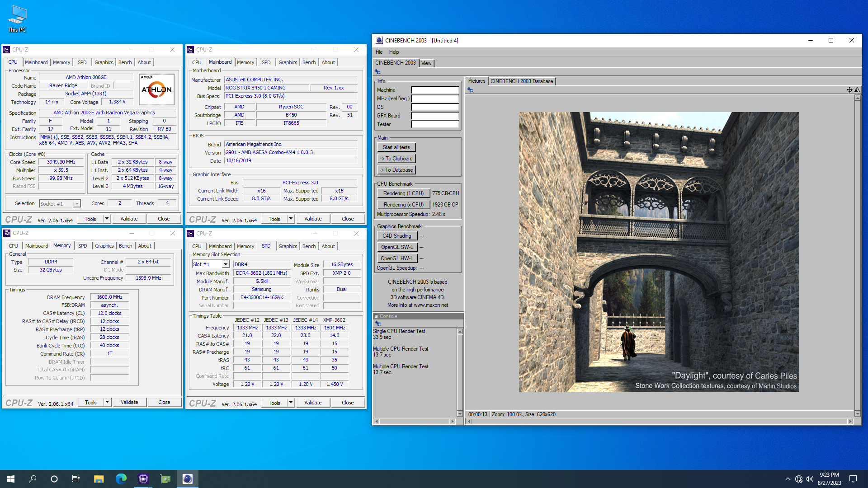Click Validate in the CPU-Z Memory window
Viewport: 868px width, 488px height.
point(129,402)
